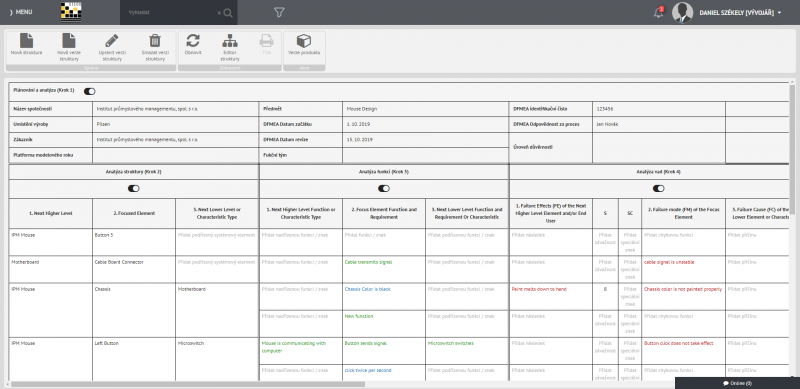Click the Jan Novák responsibility cell
The width and height of the screenshot is (800, 389).
pos(658,124)
